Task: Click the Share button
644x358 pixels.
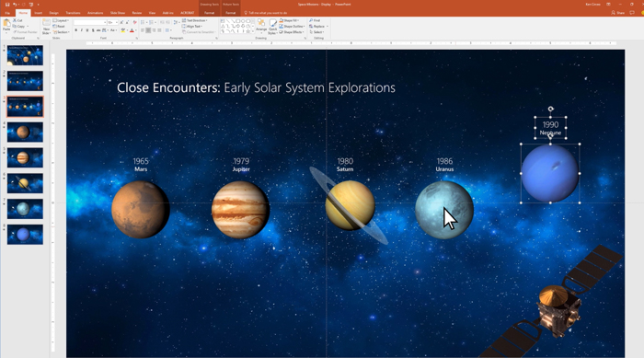Action: pyautogui.click(x=617, y=13)
